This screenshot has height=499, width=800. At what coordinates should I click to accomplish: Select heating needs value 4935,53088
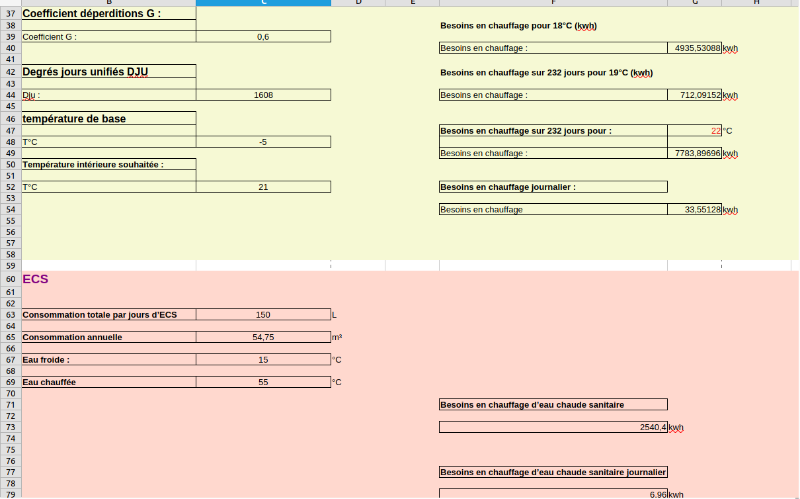694,48
